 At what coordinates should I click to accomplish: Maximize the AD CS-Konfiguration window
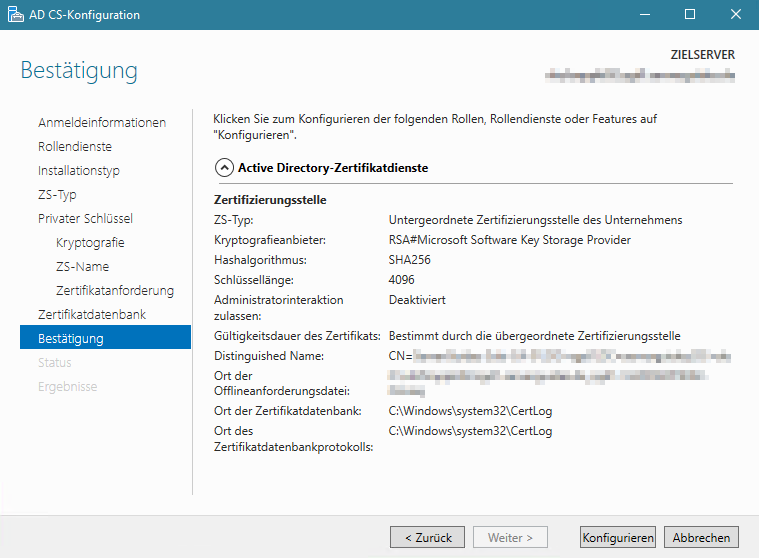point(690,15)
